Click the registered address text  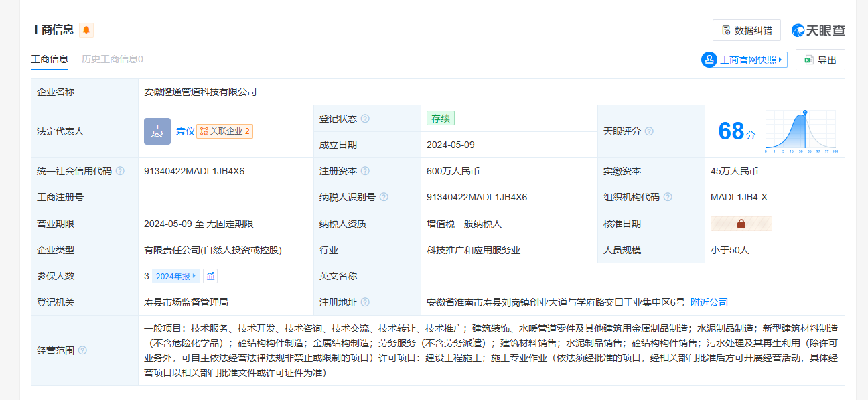click(x=556, y=302)
